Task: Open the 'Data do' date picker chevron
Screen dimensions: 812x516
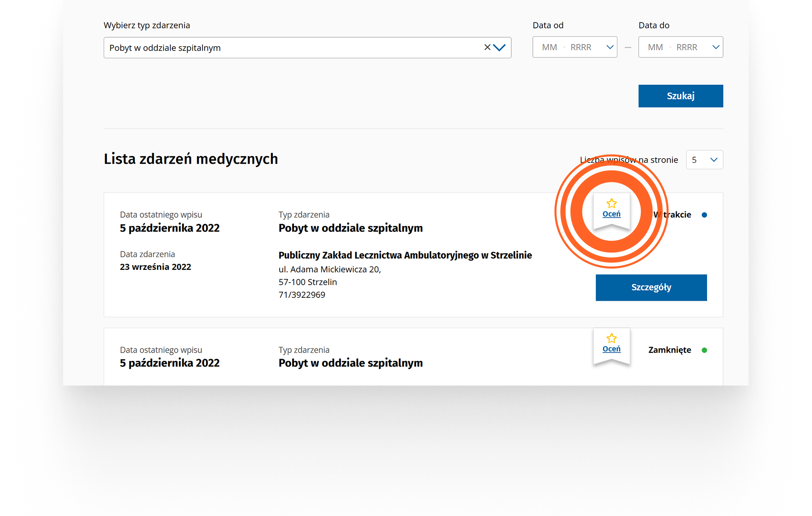Action: (x=716, y=47)
